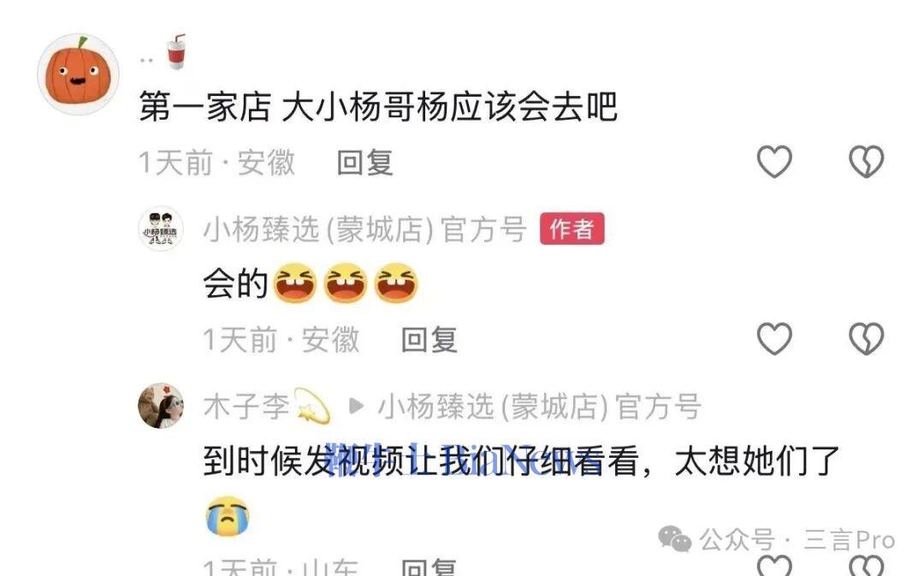Reply to the first comment about 第一家店

[x=364, y=163]
